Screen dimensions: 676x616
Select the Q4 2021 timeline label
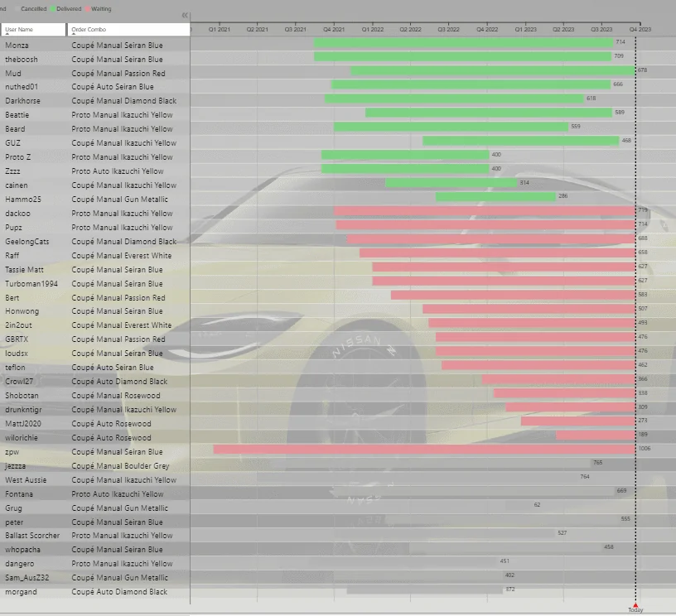[334, 30]
